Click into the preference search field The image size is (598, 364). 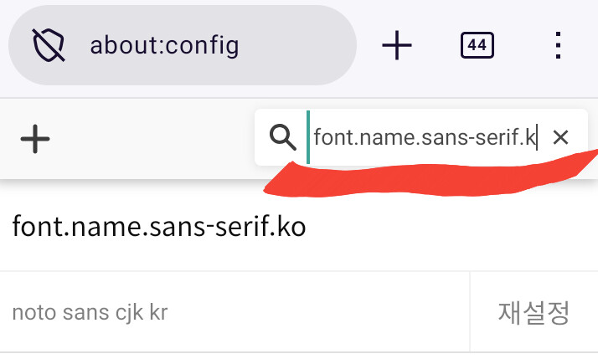[421, 137]
